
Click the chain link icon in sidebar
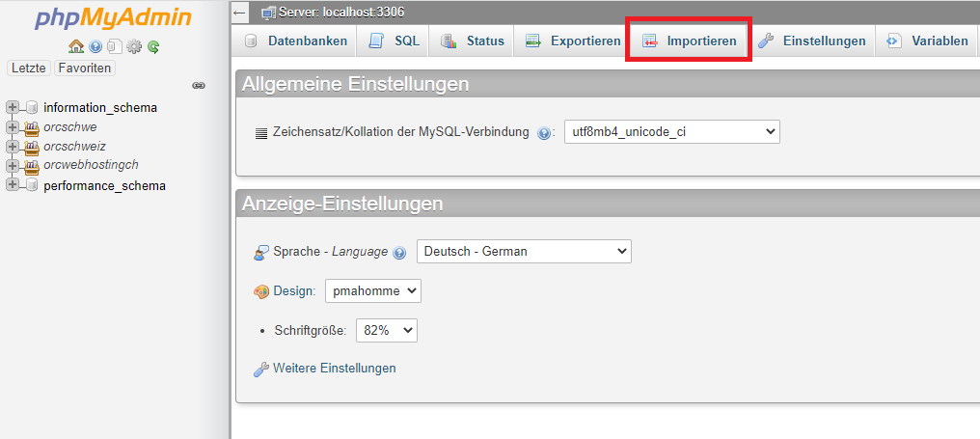click(x=199, y=86)
